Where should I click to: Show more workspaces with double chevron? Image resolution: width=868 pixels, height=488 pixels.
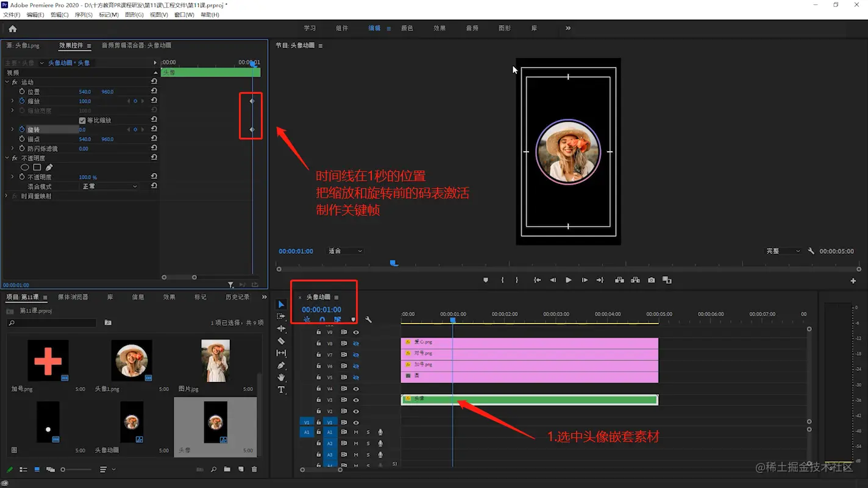568,28
